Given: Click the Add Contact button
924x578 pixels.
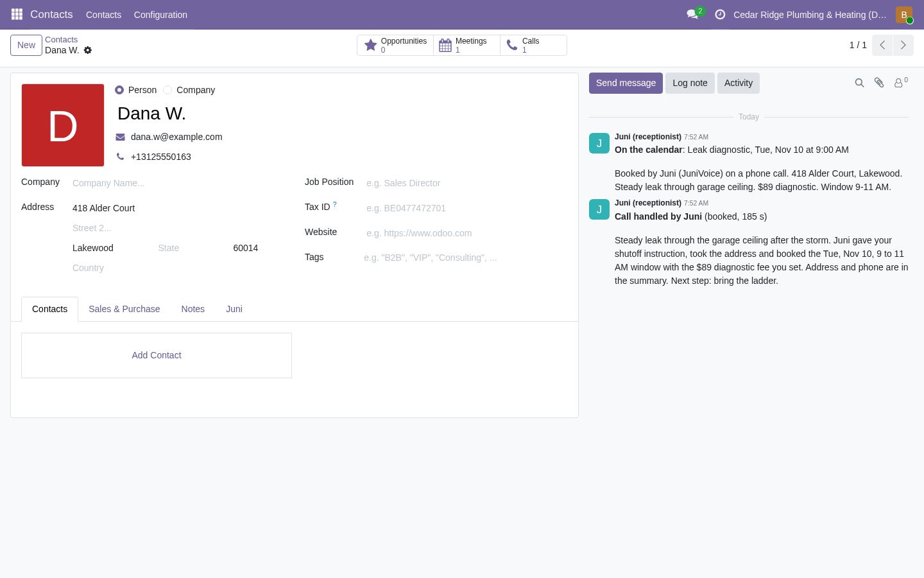Looking at the screenshot, I should pyautogui.click(x=157, y=355).
